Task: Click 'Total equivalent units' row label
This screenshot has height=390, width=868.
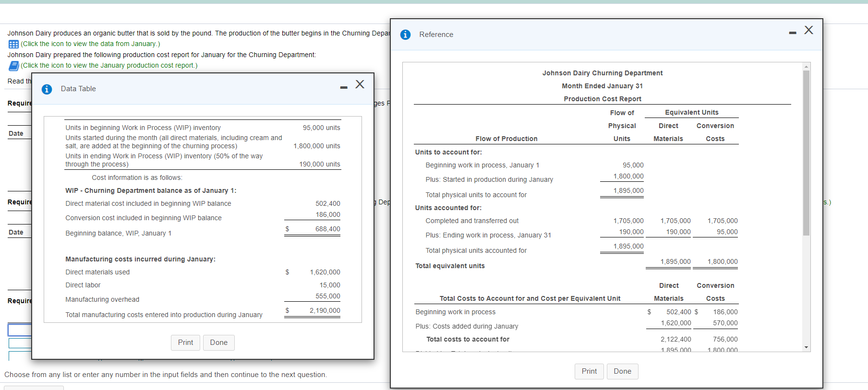Action: [x=450, y=266]
